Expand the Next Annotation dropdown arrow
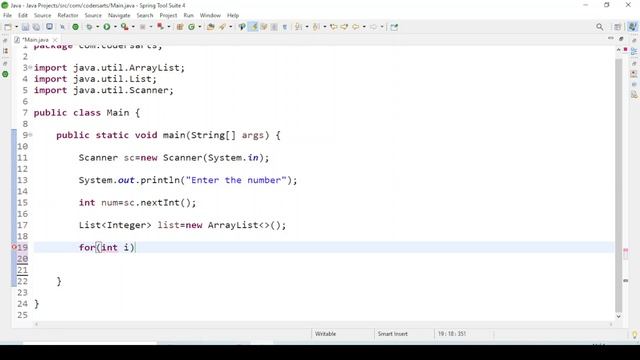This screenshot has width=640, height=360. (307, 27)
